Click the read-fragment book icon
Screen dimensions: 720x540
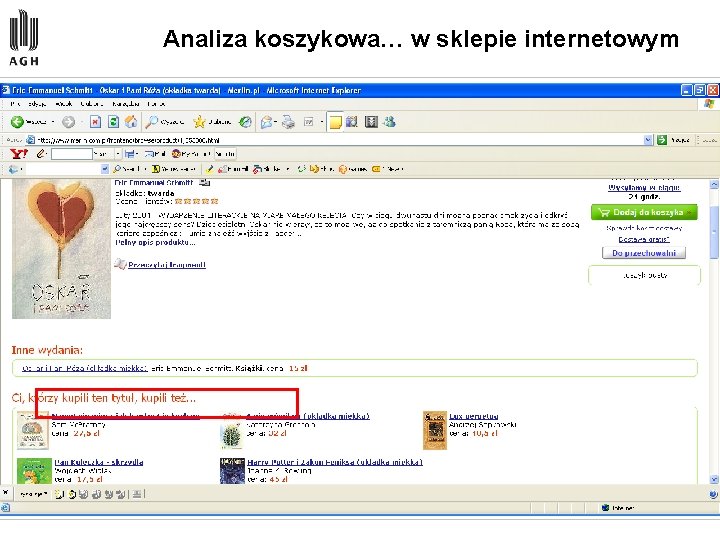coord(120,264)
